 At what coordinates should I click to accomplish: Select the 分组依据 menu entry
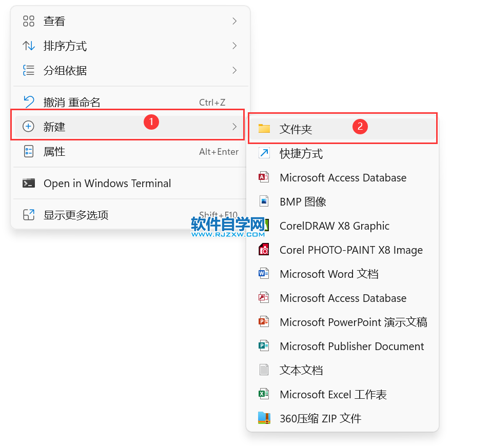pyautogui.click(x=130, y=71)
